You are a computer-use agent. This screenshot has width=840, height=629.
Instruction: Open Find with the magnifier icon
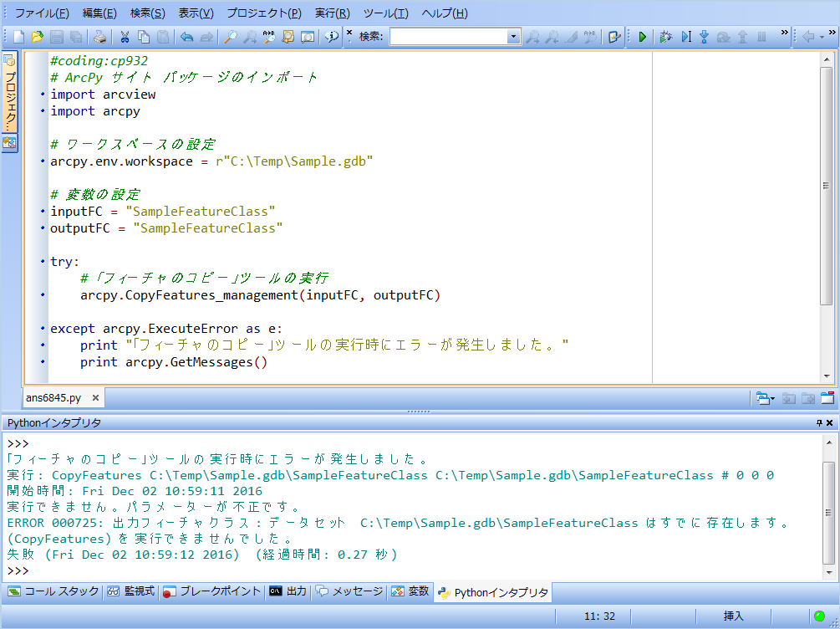[x=231, y=37]
